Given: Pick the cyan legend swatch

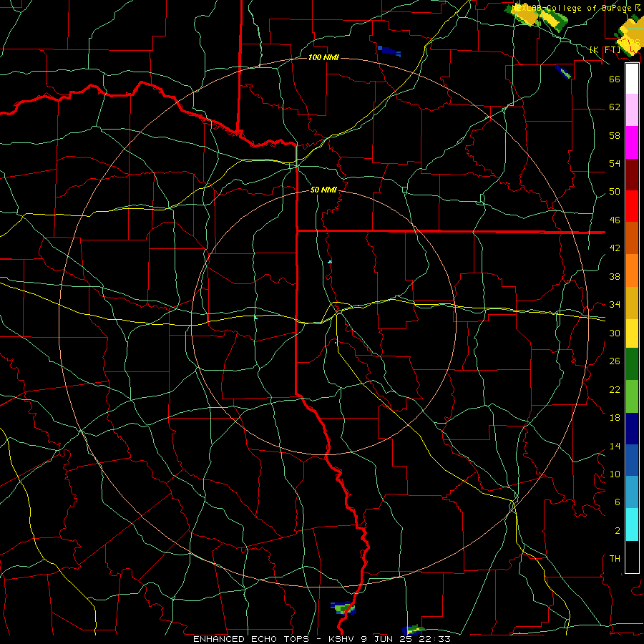Looking at the screenshot, I should (632, 525).
